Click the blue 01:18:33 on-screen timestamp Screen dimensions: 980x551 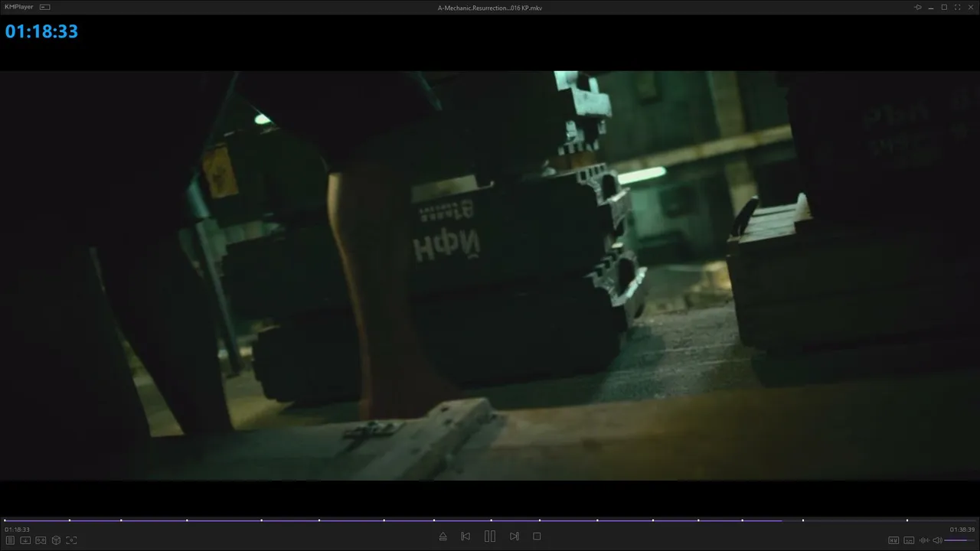(x=41, y=31)
